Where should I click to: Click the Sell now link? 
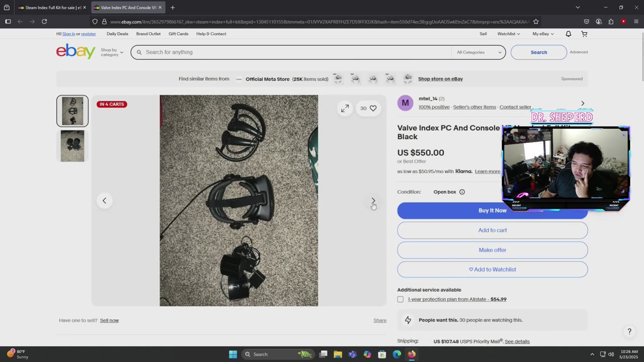[x=109, y=320]
